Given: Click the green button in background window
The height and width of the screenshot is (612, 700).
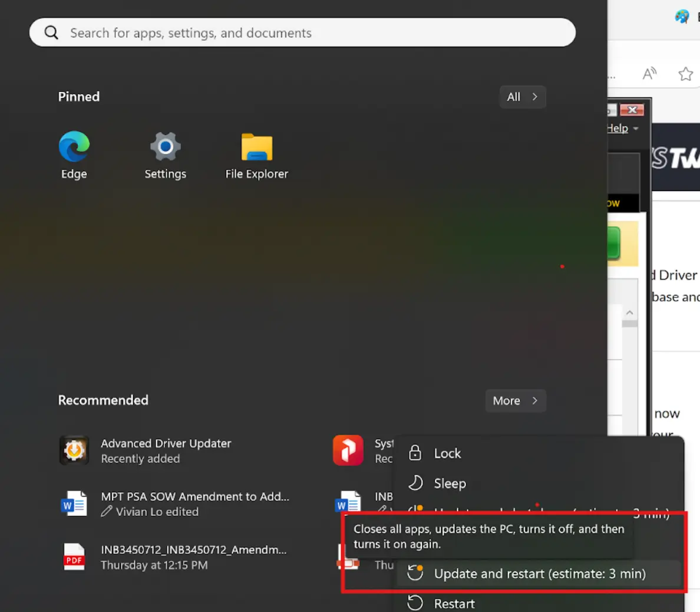Looking at the screenshot, I should pyautogui.click(x=613, y=243).
